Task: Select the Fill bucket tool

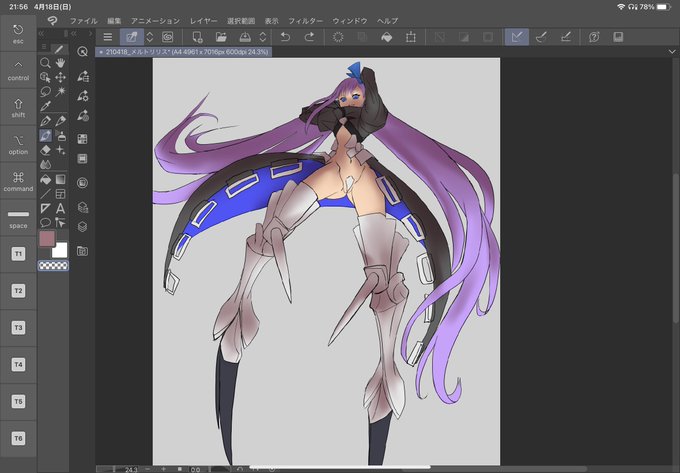Action: click(x=45, y=179)
